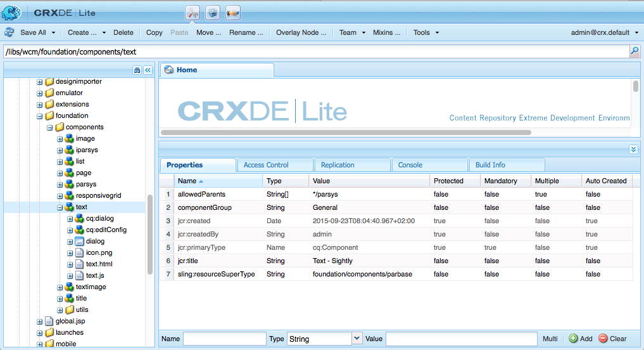Switch to the Replication tab
The image size is (644, 350).
click(x=338, y=165)
